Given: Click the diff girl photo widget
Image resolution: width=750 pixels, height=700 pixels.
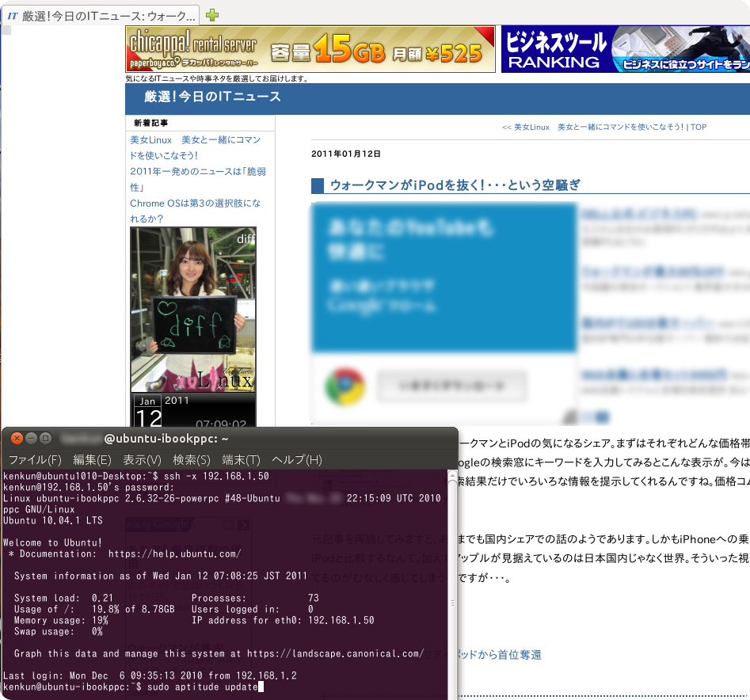Looking at the screenshot, I should point(193,310).
